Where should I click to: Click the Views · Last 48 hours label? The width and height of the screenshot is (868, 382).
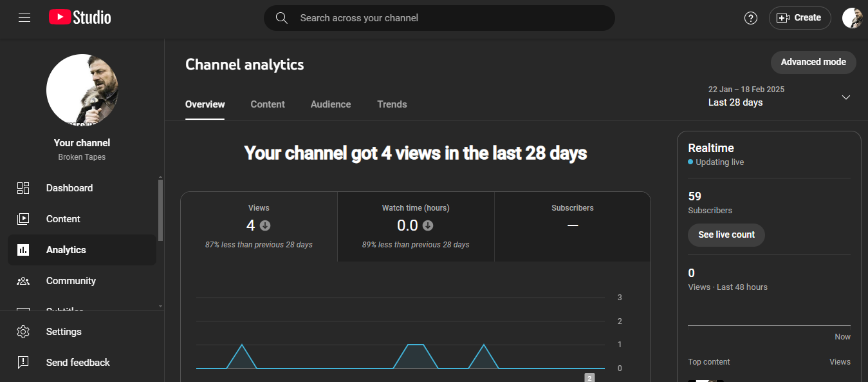728,287
